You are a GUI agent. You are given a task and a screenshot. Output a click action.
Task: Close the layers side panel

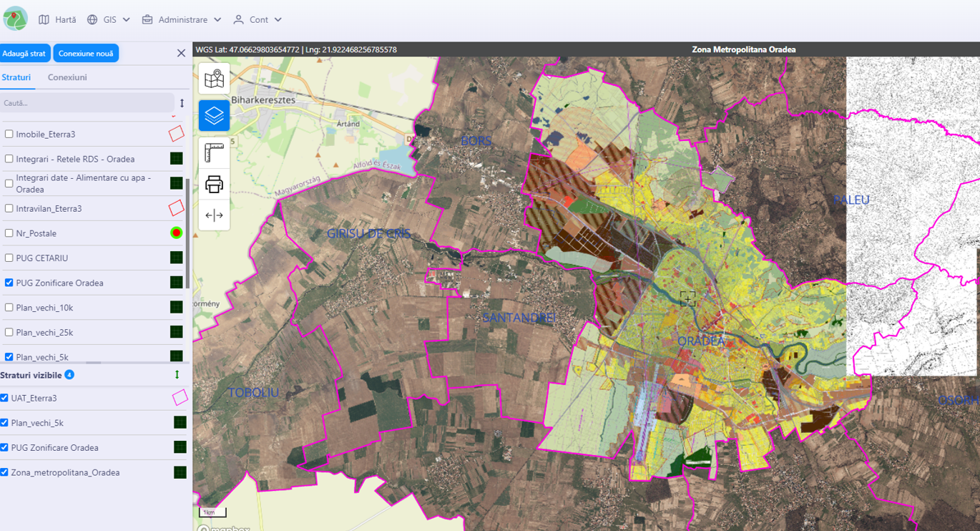click(x=181, y=53)
